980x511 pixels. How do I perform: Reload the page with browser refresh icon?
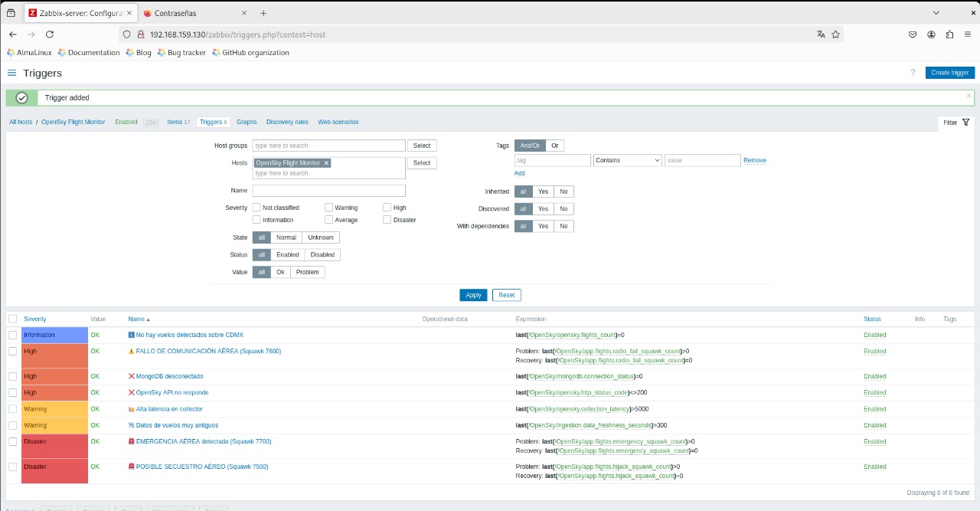point(50,34)
